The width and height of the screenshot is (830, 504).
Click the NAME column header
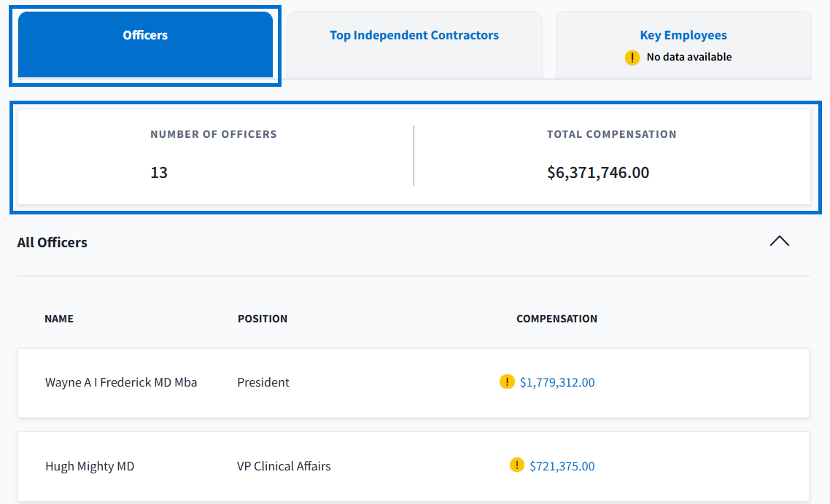[x=59, y=319]
